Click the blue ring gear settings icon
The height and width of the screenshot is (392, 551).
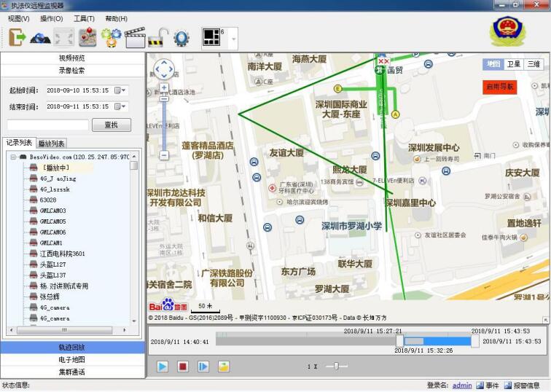pyautogui.click(x=181, y=39)
